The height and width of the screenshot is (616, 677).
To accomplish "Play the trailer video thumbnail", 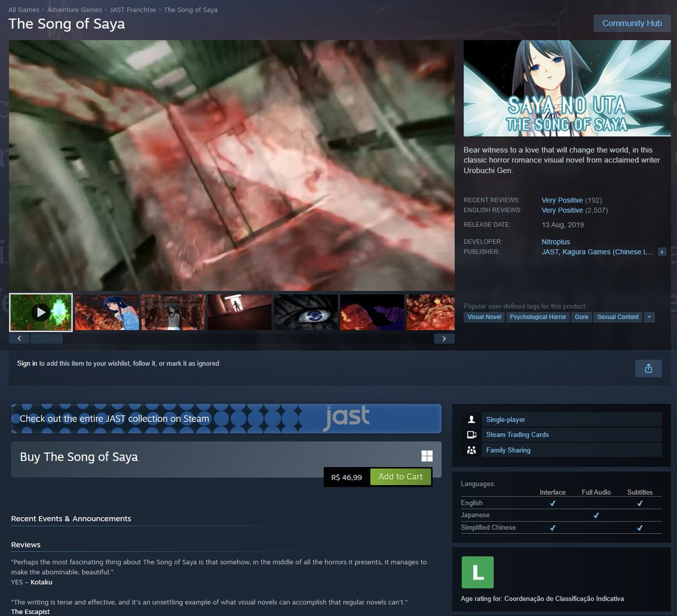I will [41, 312].
